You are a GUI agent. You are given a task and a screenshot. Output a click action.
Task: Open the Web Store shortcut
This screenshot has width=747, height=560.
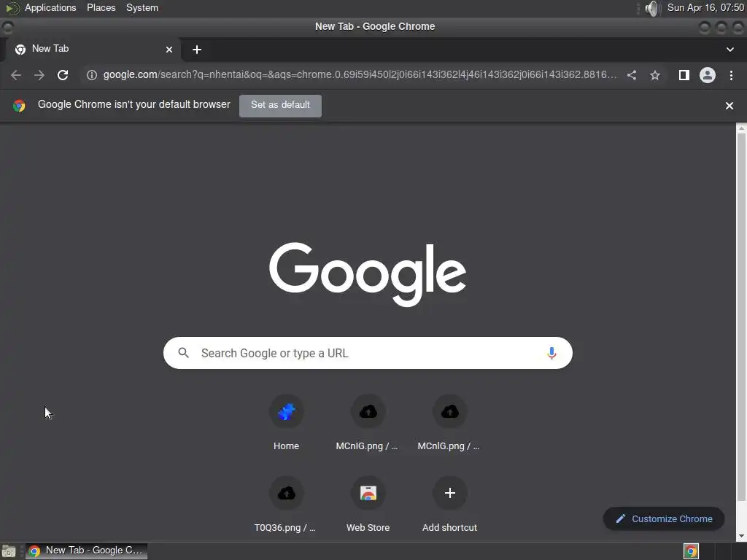click(368, 503)
